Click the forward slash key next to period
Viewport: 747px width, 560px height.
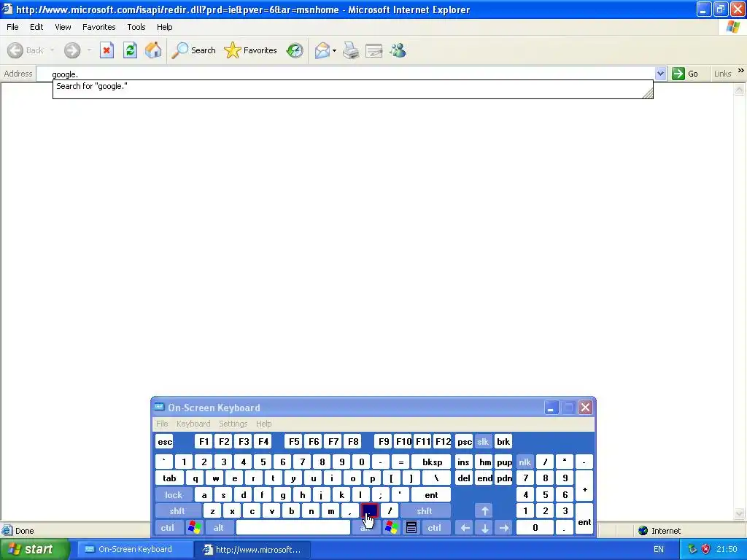(390, 511)
